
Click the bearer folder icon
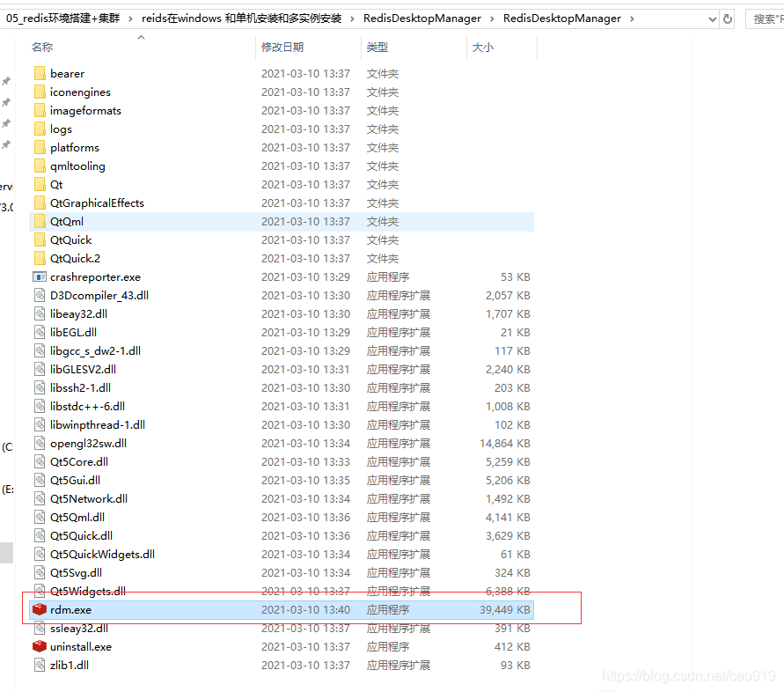(x=40, y=74)
